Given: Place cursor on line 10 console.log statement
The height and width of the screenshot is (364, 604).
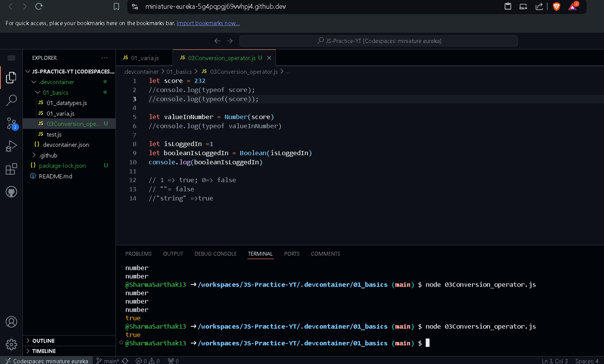Looking at the screenshot, I should (x=205, y=162).
